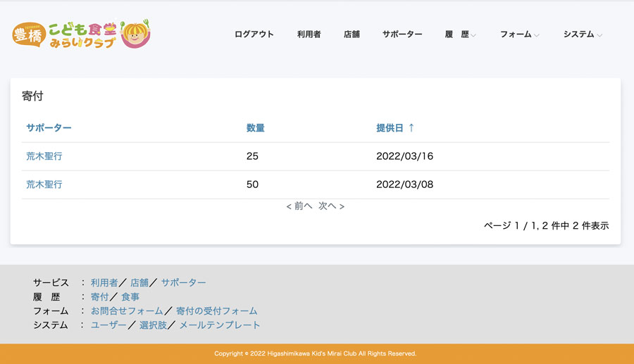Go to 店舗 in the header menu
634x364 pixels.
click(x=352, y=34)
